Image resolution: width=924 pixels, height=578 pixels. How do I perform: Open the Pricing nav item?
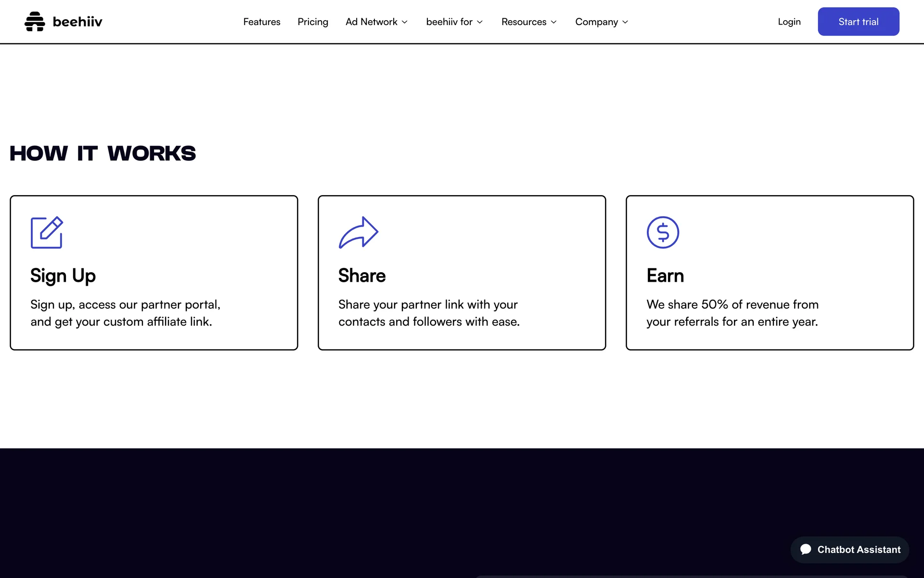pyautogui.click(x=313, y=22)
